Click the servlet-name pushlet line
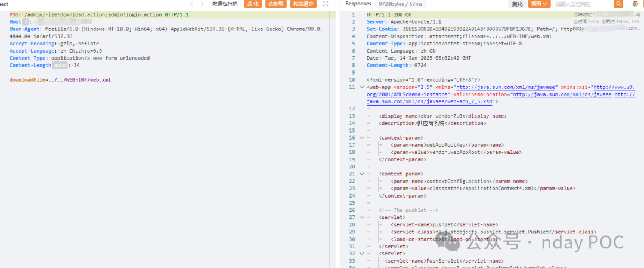The width and height of the screenshot is (644, 268). 444,225
